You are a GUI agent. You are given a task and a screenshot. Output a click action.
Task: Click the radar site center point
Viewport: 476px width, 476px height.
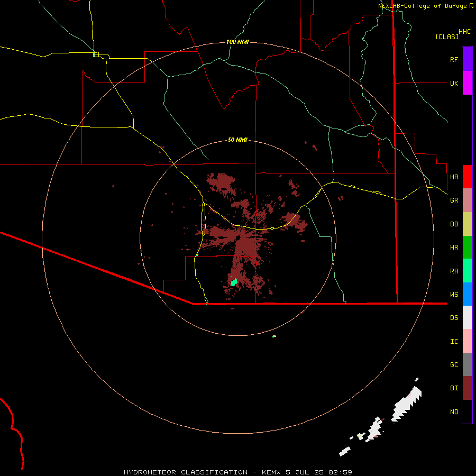pos(239,237)
